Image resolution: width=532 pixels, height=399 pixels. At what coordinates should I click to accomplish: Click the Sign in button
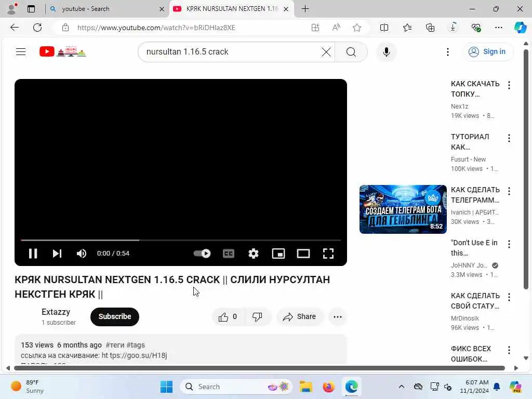pyautogui.click(x=487, y=51)
